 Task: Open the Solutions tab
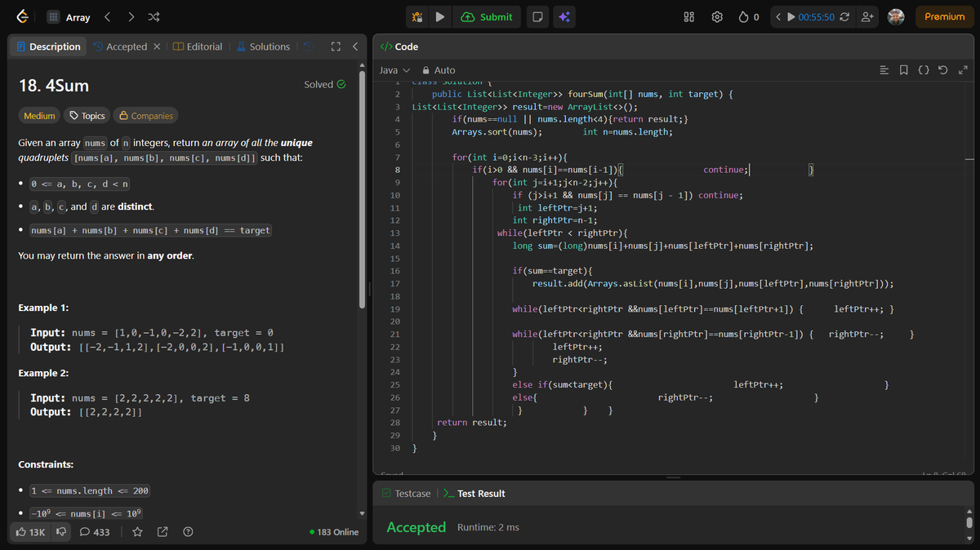coord(263,47)
